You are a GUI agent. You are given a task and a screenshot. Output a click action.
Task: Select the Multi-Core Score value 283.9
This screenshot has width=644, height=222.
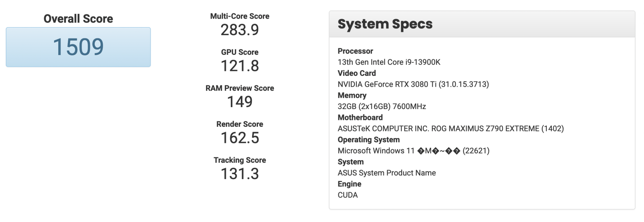coord(240,30)
